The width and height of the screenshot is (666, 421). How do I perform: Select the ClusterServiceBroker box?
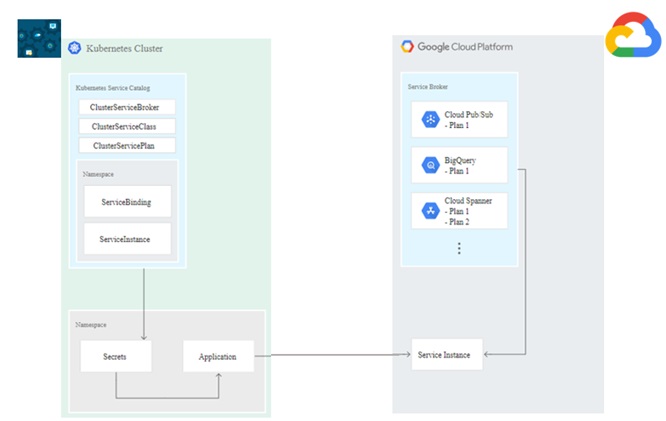pos(127,107)
